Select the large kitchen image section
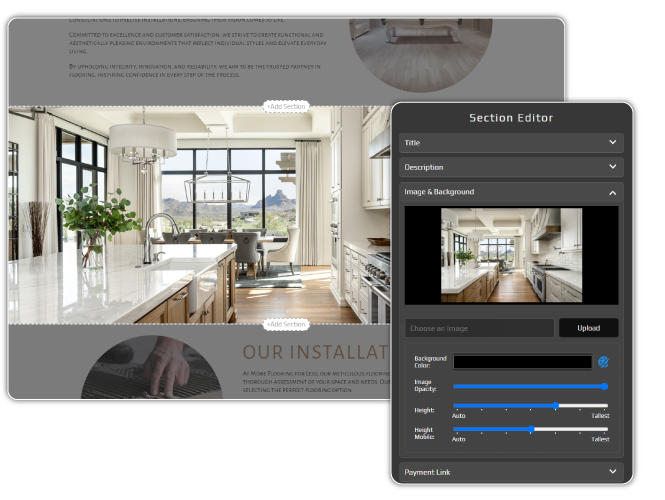The image size is (665, 500). (x=200, y=215)
